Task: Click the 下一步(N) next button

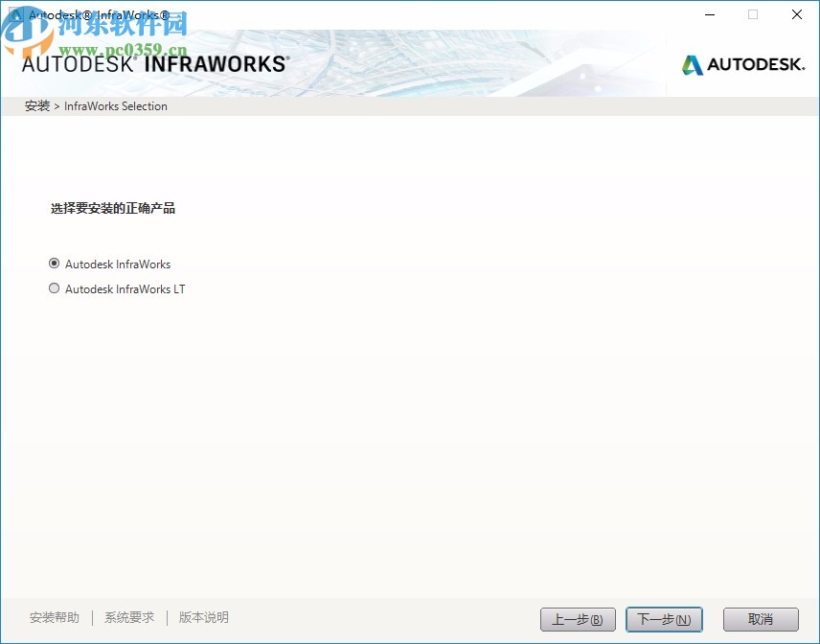Action: [x=664, y=619]
